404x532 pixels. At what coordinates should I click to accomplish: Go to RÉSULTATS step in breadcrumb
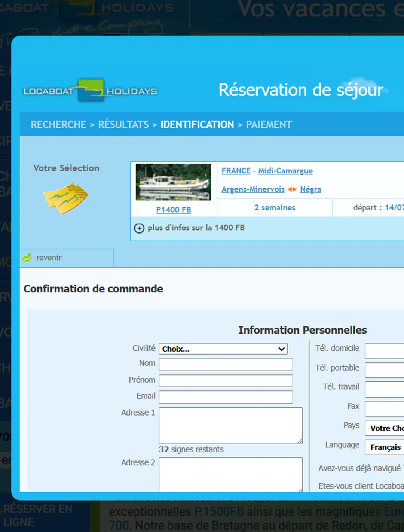[123, 124]
